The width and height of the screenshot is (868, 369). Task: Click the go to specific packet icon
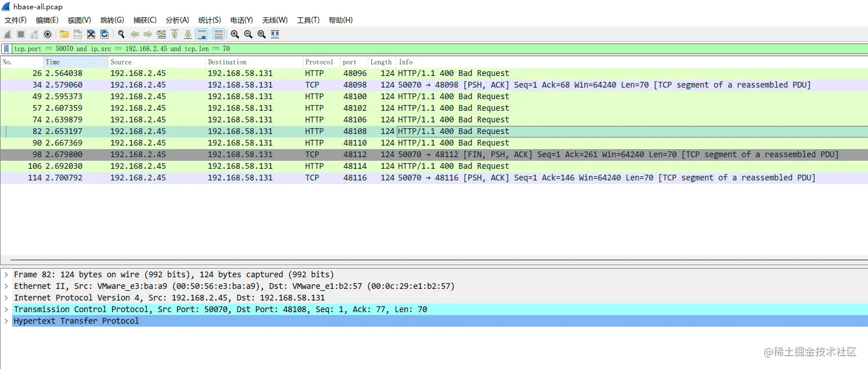click(x=161, y=34)
